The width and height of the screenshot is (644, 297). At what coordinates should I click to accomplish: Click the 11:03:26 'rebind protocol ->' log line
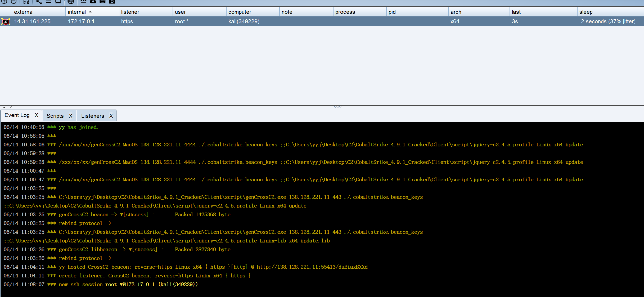coord(57,258)
